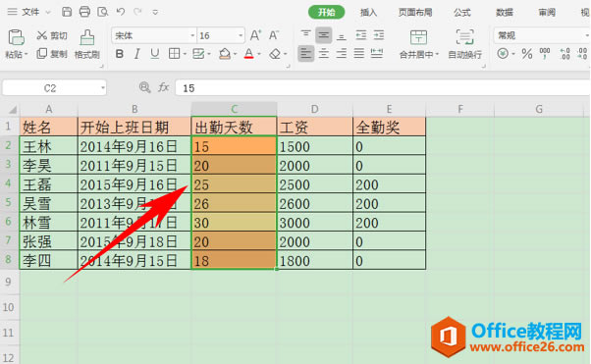
Task: Open the font name dropdown 宋体
Action: click(192, 35)
